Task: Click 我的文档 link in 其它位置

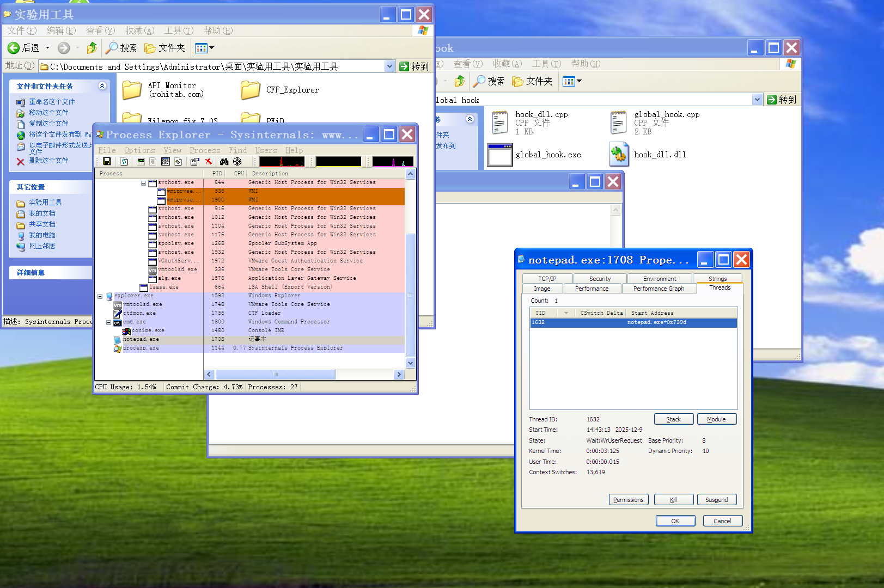Action: [42, 213]
